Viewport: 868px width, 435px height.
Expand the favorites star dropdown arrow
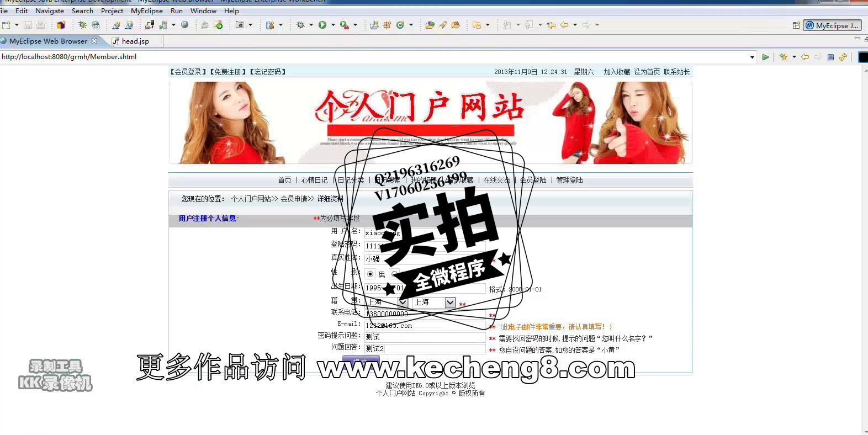point(794,57)
